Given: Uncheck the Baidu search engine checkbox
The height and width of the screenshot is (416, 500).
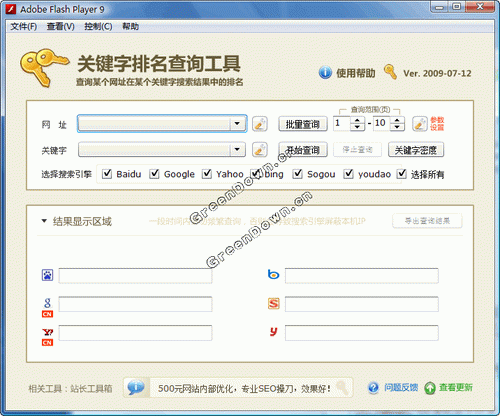Looking at the screenshot, I should [107, 174].
